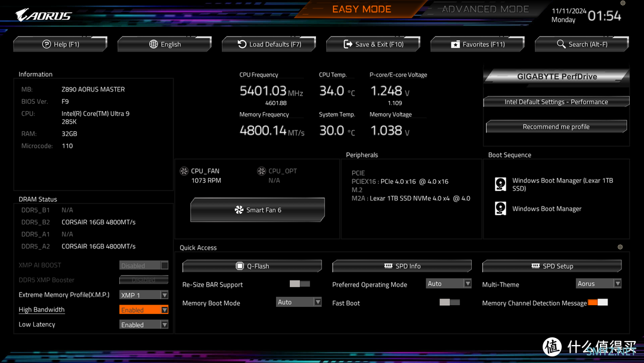Click the P-core/E-core Voltage 1.248 V value

point(390,91)
